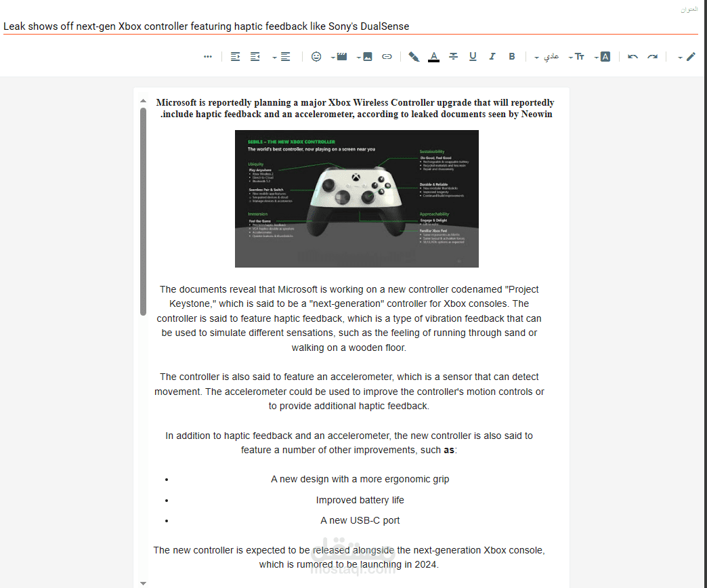Click the increase indent button

click(235, 56)
